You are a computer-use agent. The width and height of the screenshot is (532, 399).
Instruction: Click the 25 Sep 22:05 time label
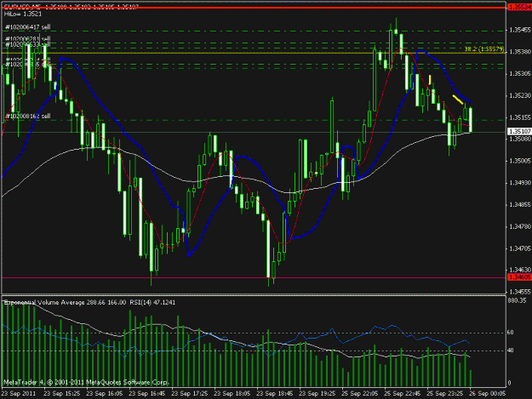tap(360, 394)
